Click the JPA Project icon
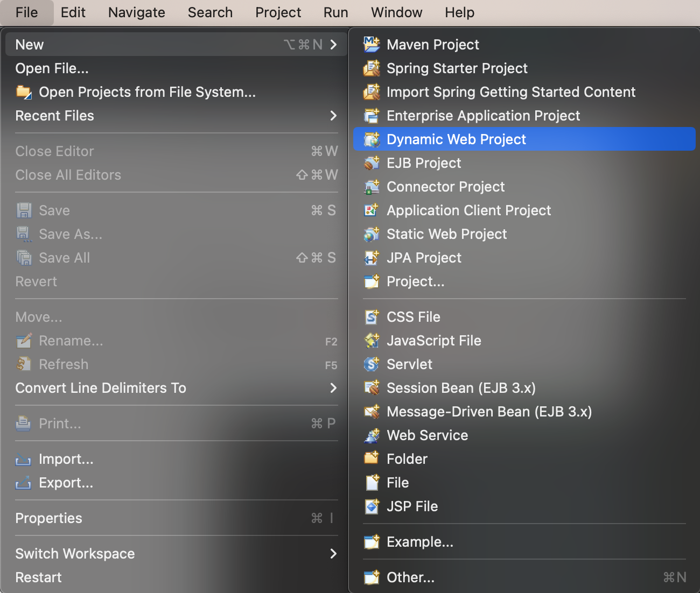This screenshot has height=593, width=700. pos(372,257)
